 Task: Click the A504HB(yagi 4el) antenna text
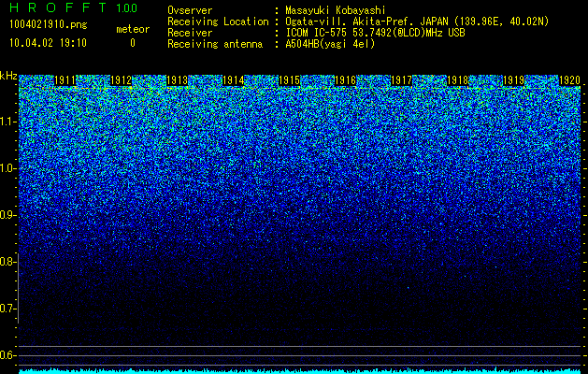(330, 44)
